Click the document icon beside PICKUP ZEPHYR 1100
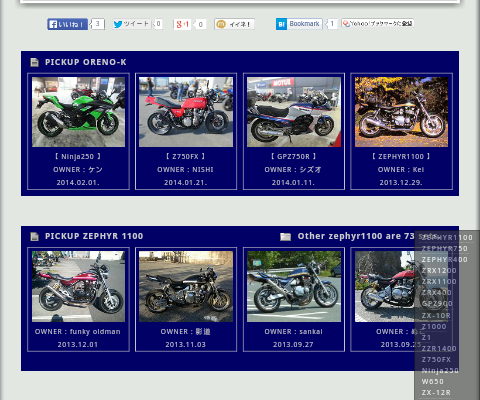 pos(34,236)
